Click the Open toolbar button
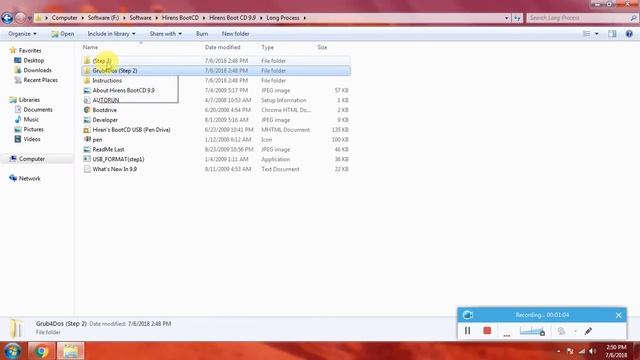This screenshot has height=360, width=640. (x=62, y=34)
